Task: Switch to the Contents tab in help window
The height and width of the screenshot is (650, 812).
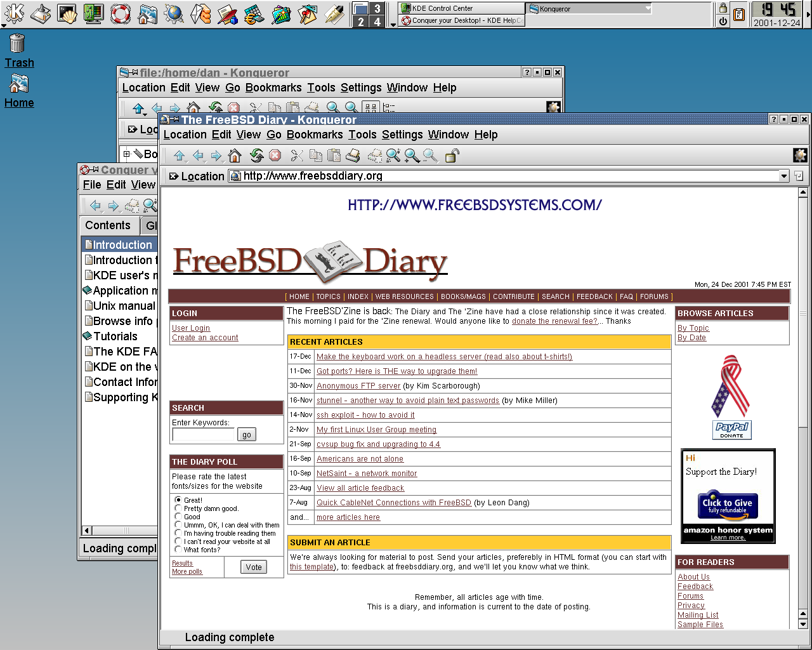Action: 108,225
